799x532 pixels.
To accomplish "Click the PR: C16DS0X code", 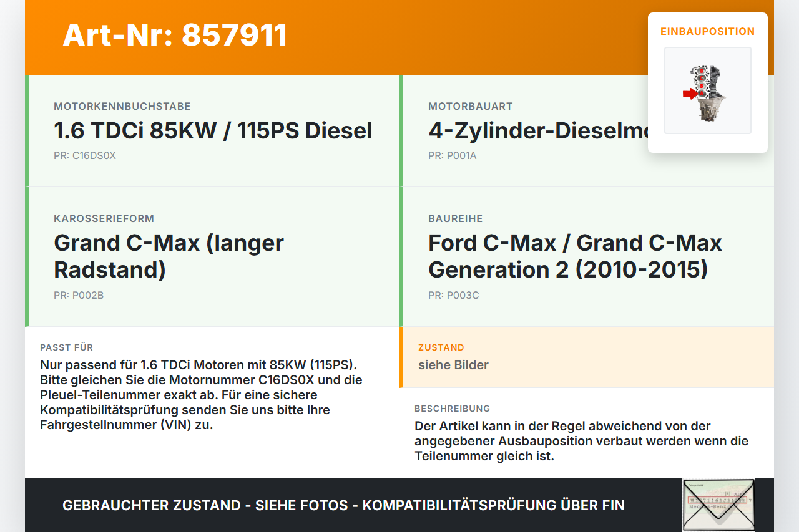I will 85,155.
